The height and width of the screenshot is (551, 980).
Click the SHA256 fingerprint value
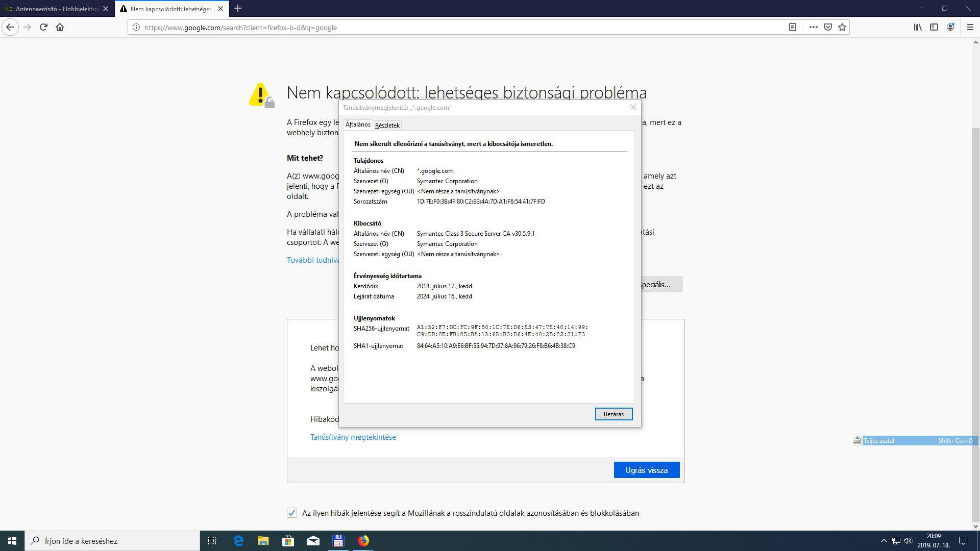502,331
